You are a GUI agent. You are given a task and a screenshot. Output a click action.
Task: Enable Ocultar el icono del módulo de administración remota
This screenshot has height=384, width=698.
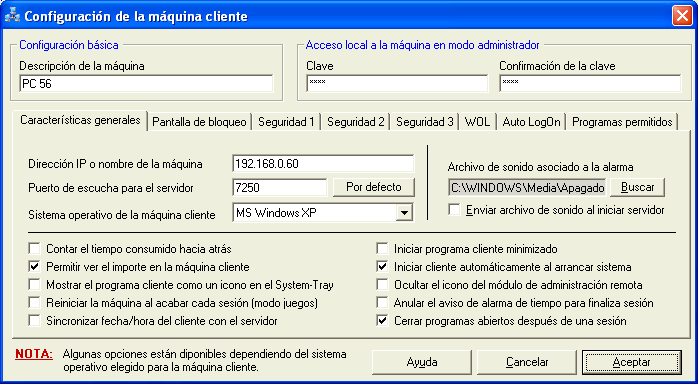(x=382, y=284)
